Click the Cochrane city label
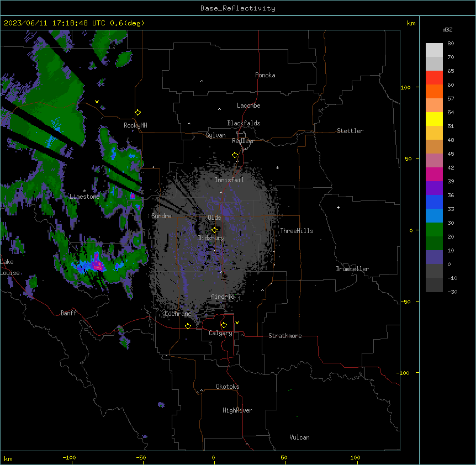Viewport: 476px width, 465px height. pyautogui.click(x=178, y=314)
